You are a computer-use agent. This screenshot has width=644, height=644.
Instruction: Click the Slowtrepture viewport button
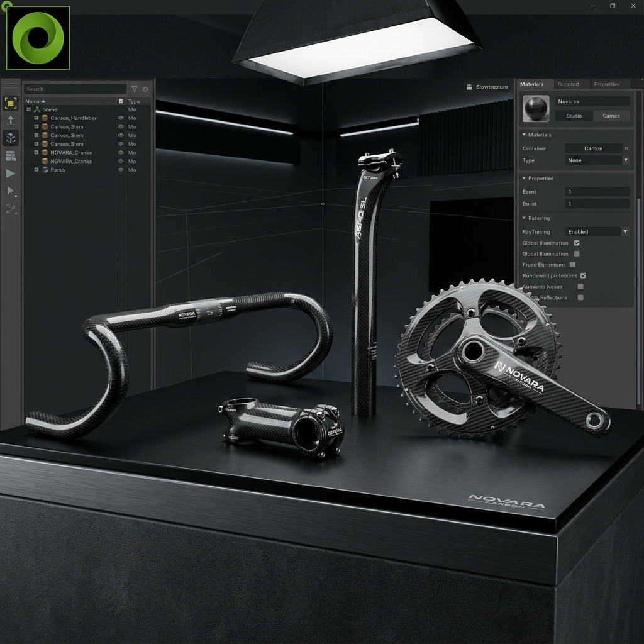tap(487, 87)
